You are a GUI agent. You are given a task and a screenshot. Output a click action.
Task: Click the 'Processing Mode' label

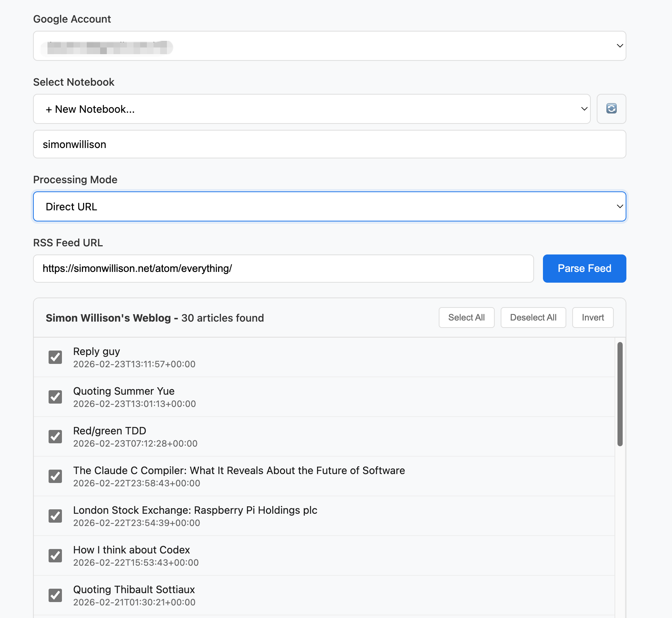[x=75, y=180]
